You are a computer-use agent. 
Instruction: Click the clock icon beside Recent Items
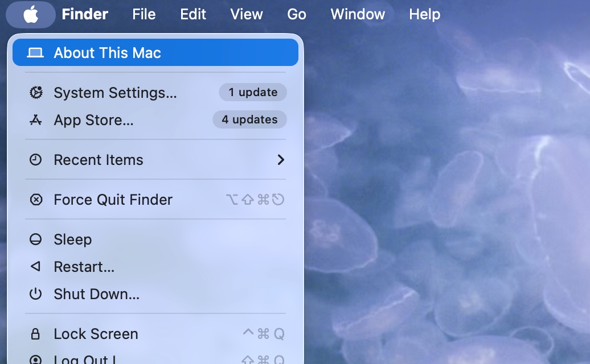pyautogui.click(x=36, y=160)
